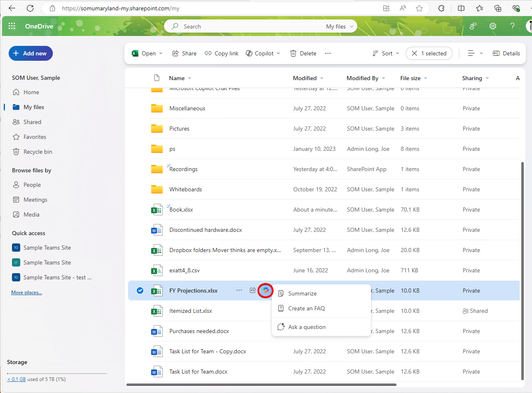Clear selection with the 1 selected button

(429, 53)
